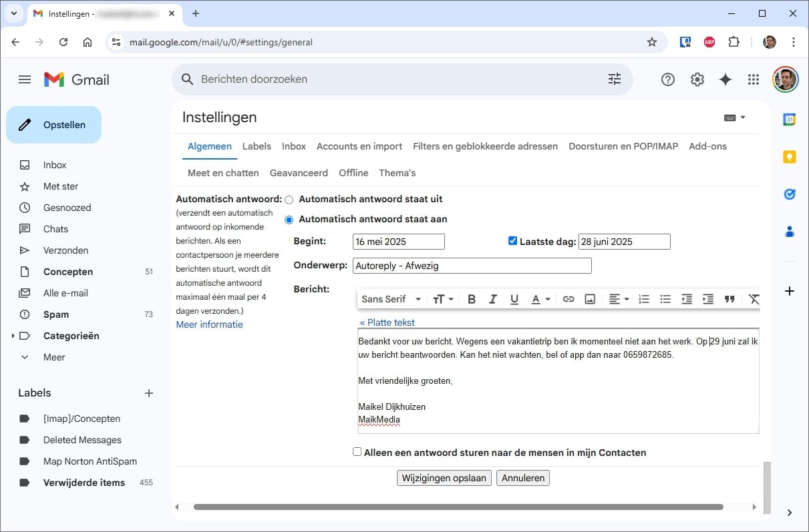Image resolution: width=809 pixels, height=532 pixels.
Task: Uncheck the Laatste dag checkbox
Action: tap(513, 241)
